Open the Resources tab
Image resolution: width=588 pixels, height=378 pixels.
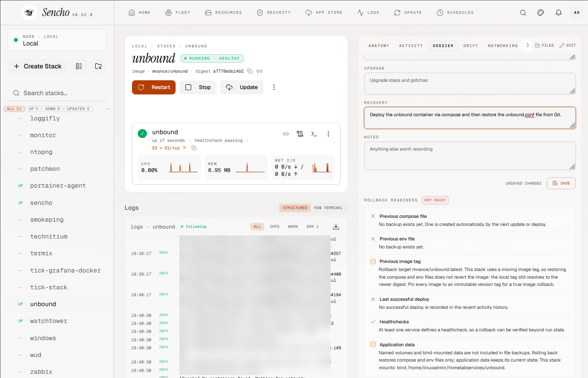coord(223,13)
